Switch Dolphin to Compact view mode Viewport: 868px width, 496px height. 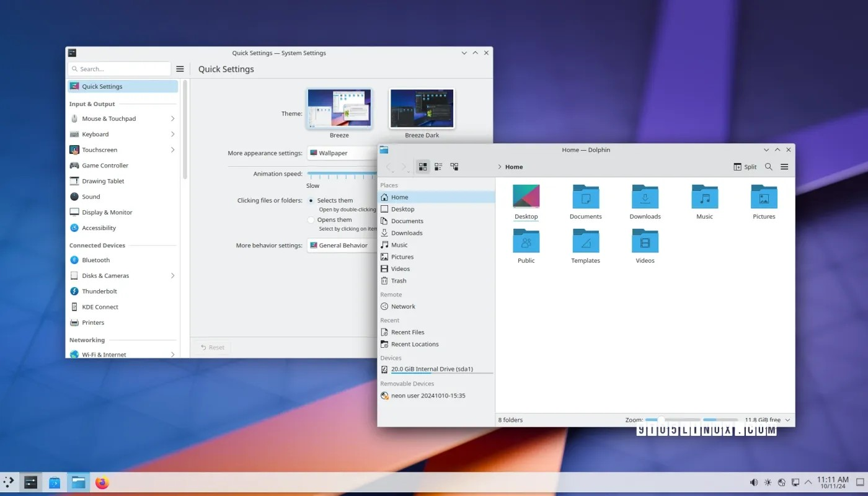[438, 166]
